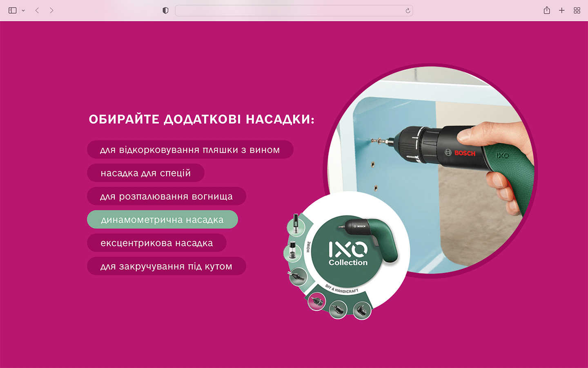
Task: Open the Share menu icon
Action: pos(547,10)
